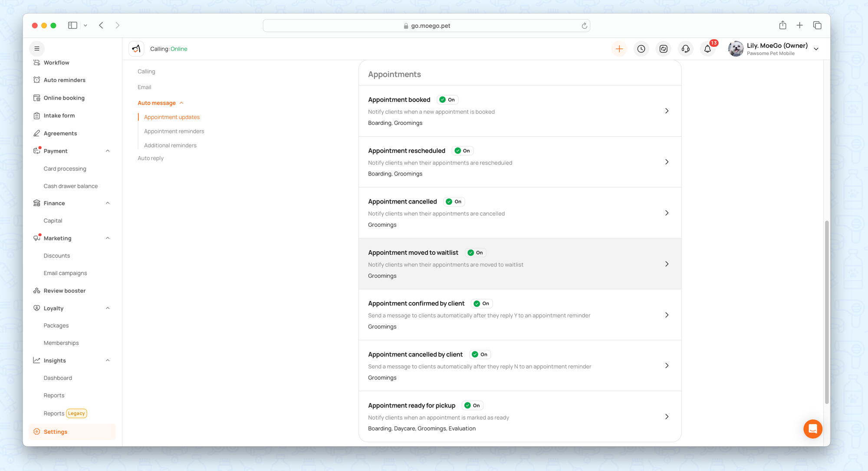Collapse the Auto message submenu

coord(181,103)
